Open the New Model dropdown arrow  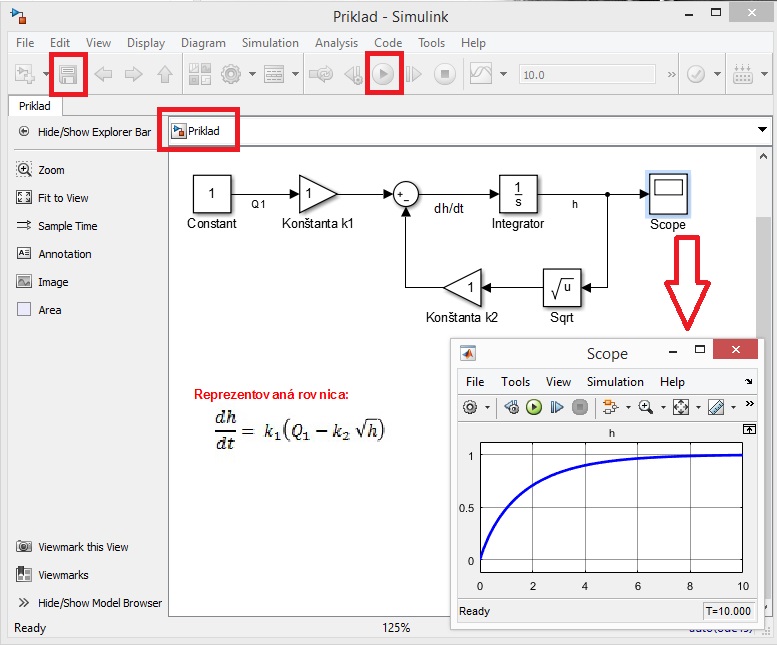pos(46,74)
